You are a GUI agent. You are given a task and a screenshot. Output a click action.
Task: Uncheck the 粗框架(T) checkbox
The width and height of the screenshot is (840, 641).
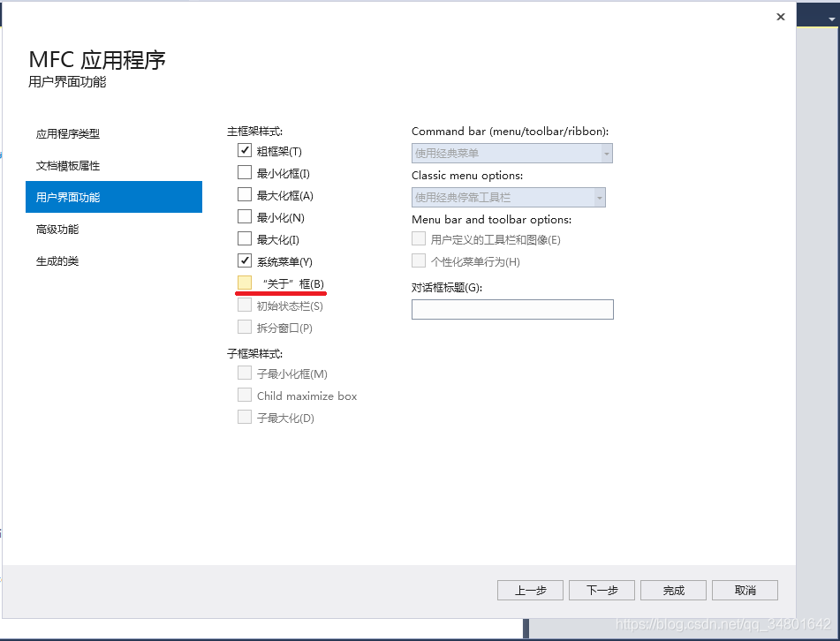click(245, 150)
